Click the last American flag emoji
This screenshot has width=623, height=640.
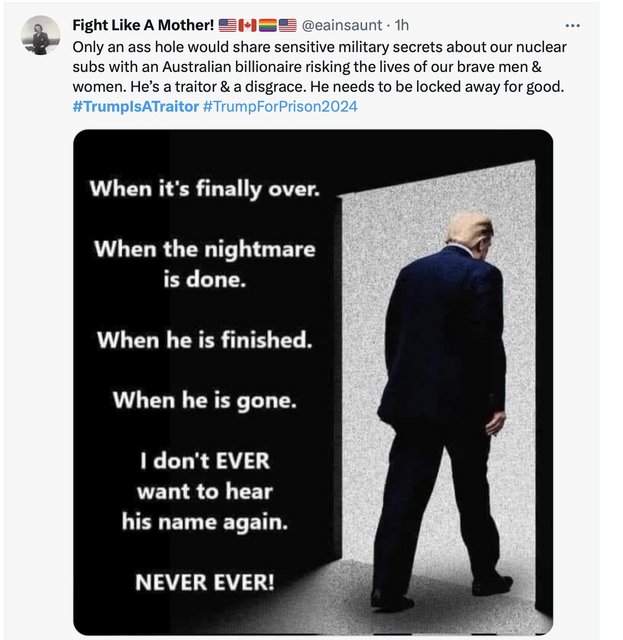287,25
